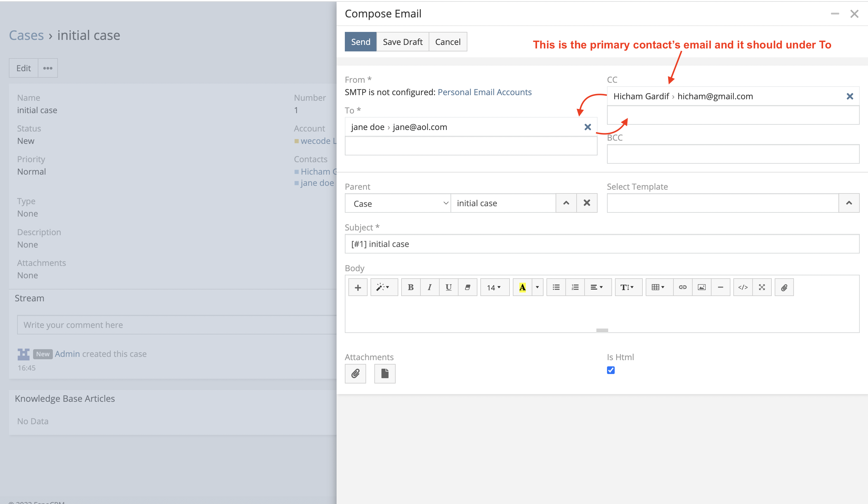The height and width of the screenshot is (504, 868).
Task: Open the Case parent type dropdown
Action: 398,203
